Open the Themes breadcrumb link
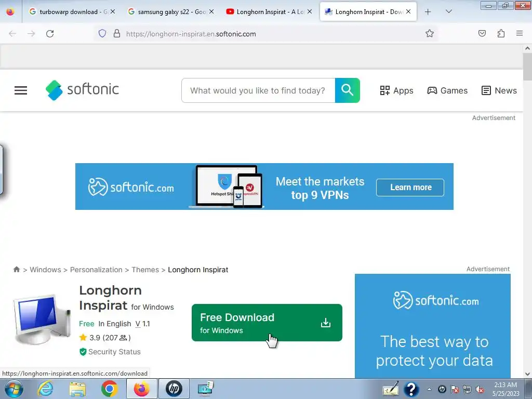 pyautogui.click(x=145, y=270)
